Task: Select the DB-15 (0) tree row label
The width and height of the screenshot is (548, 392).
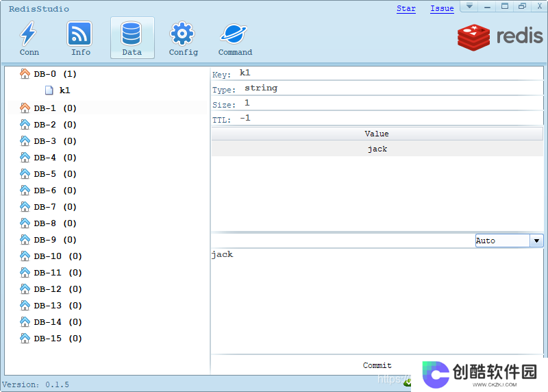Action: click(x=58, y=338)
